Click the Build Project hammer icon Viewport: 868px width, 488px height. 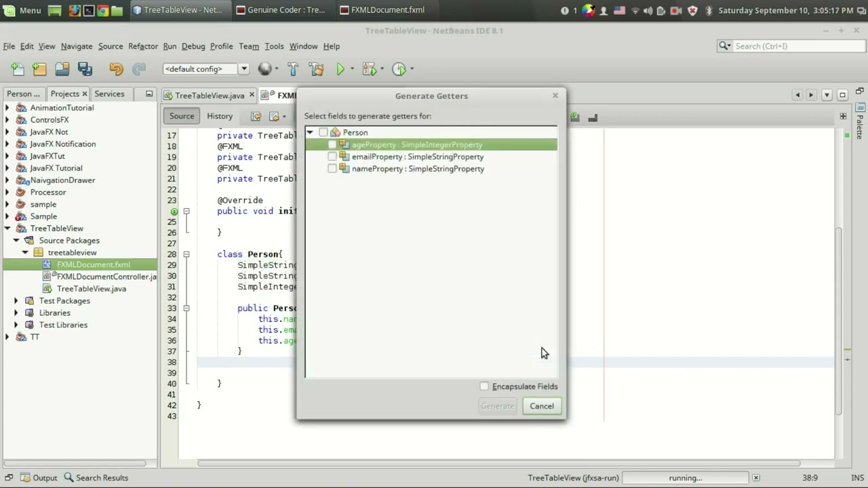coord(293,68)
